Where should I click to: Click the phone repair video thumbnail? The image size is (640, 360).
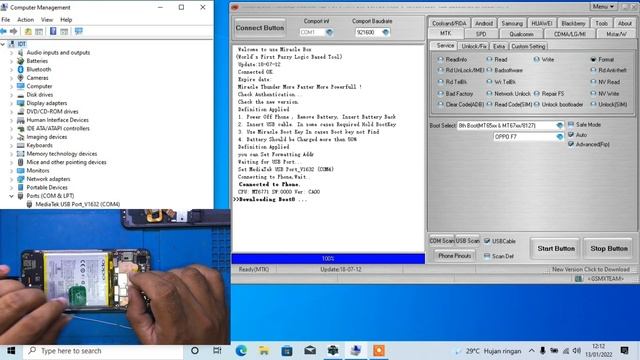[115, 277]
